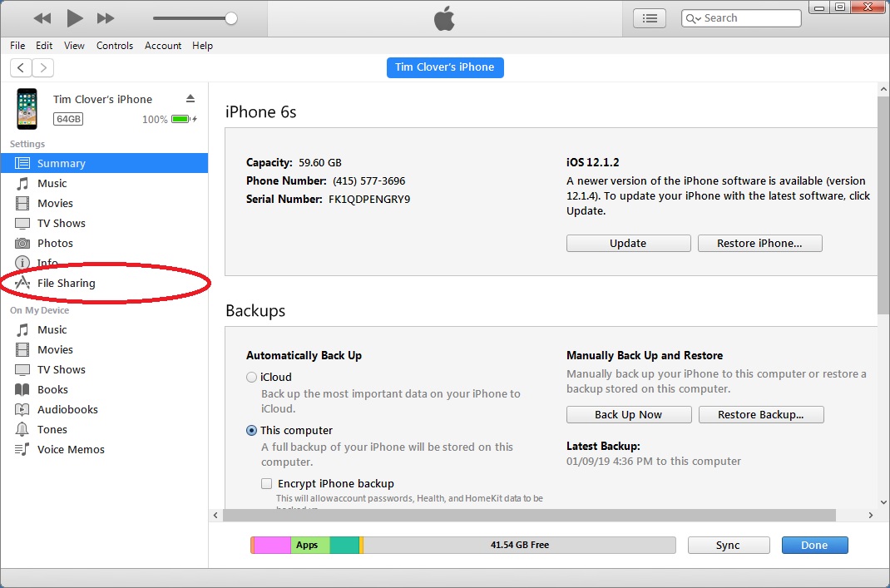Enable Encrypt iPhone backup checkbox
The image size is (890, 588).
[x=267, y=483]
